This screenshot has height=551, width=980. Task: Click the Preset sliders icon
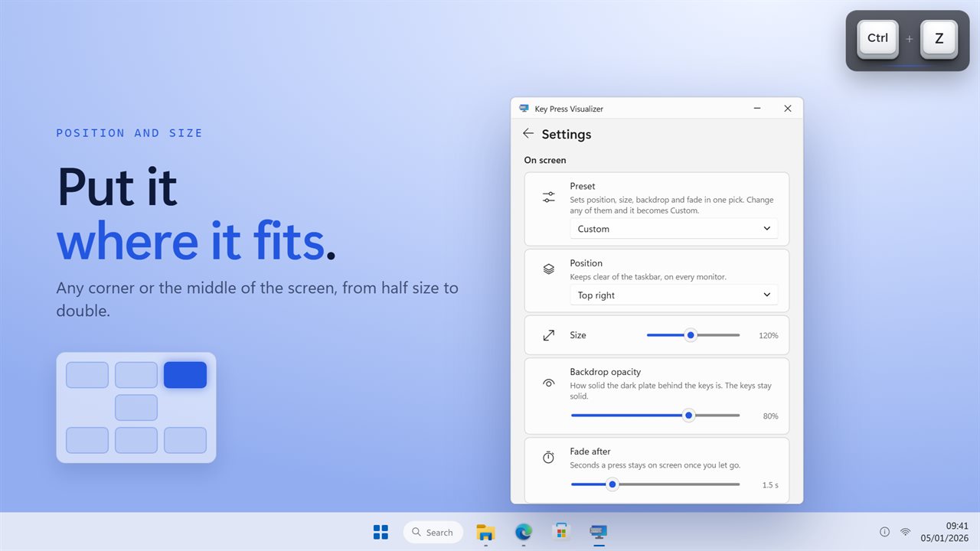tap(549, 197)
